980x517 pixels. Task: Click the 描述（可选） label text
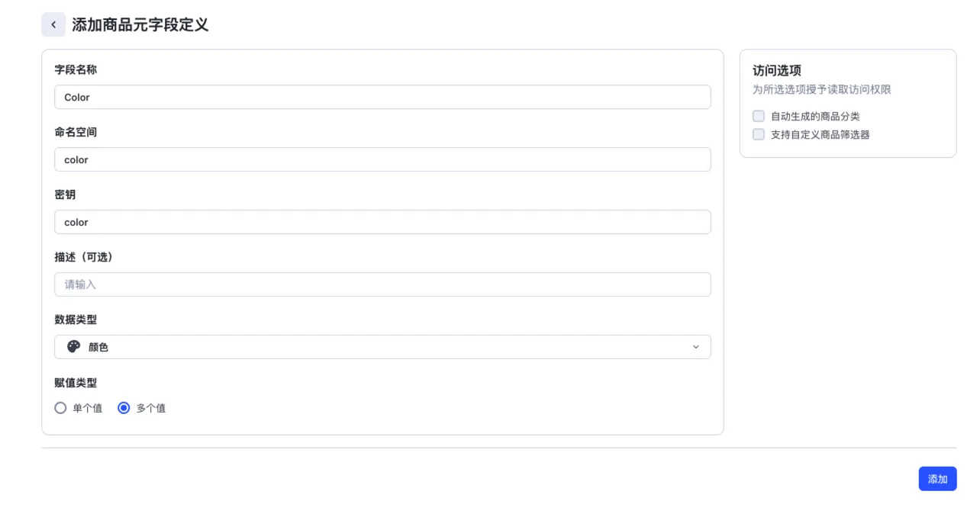tap(84, 257)
